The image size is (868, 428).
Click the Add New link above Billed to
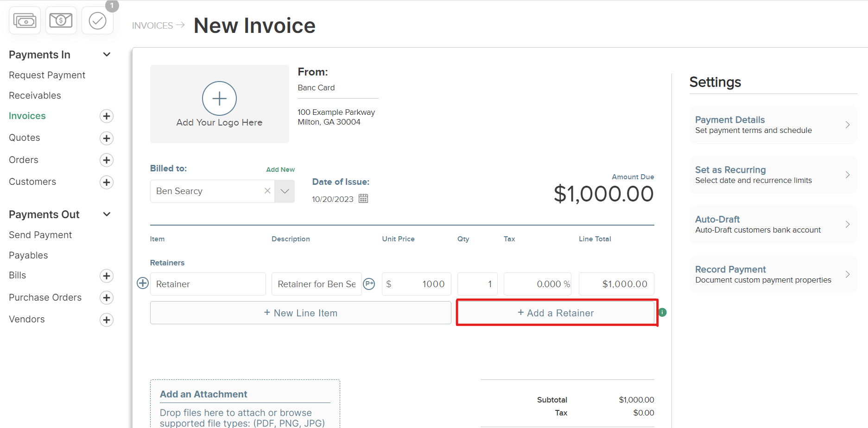coord(280,169)
